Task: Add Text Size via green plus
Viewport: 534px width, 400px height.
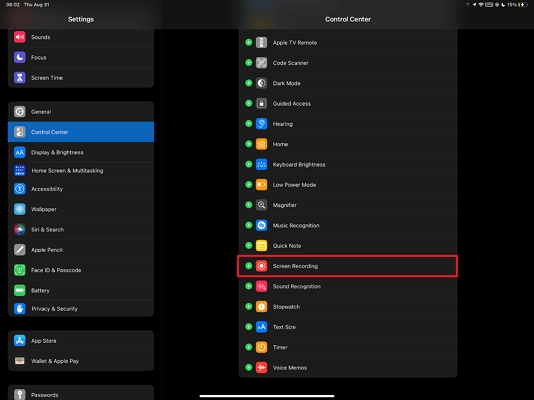Action: click(x=249, y=327)
